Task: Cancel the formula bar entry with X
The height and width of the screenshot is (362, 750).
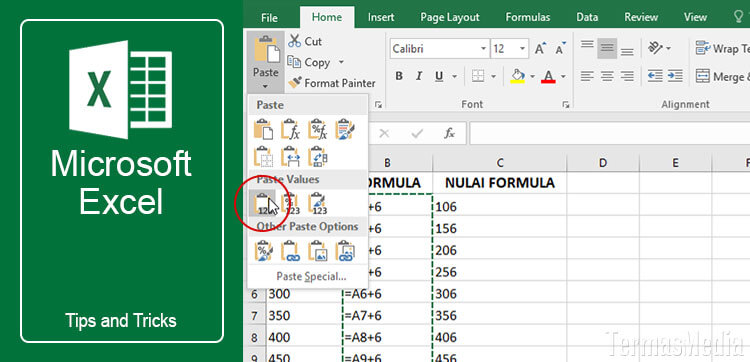Action: point(384,133)
